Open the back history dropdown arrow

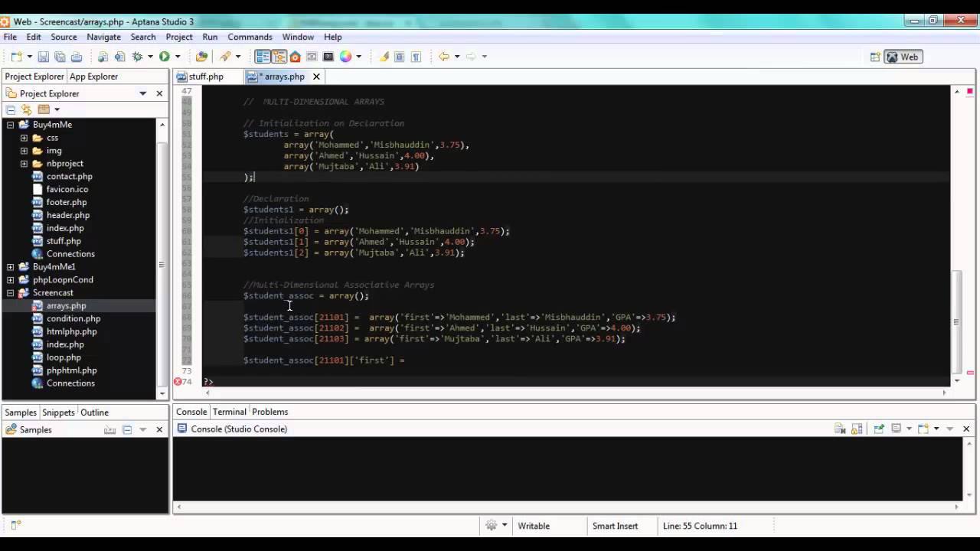(457, 57)
